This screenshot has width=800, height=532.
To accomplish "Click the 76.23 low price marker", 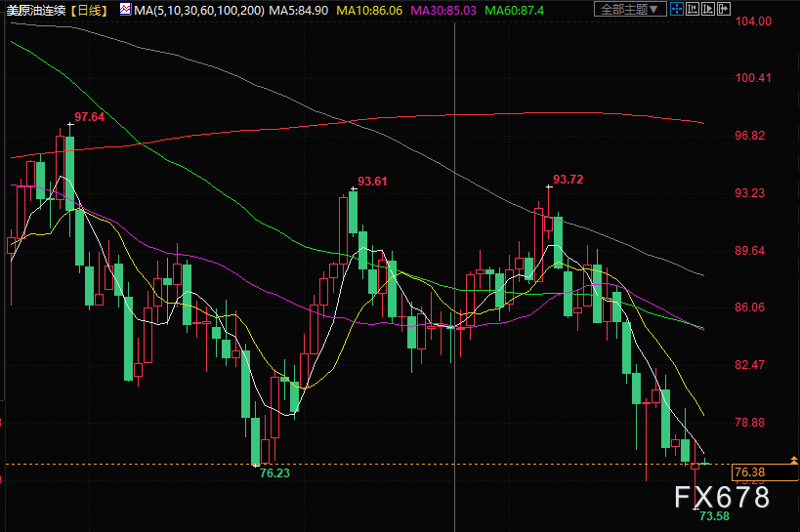I will click(x=274, y=472).
